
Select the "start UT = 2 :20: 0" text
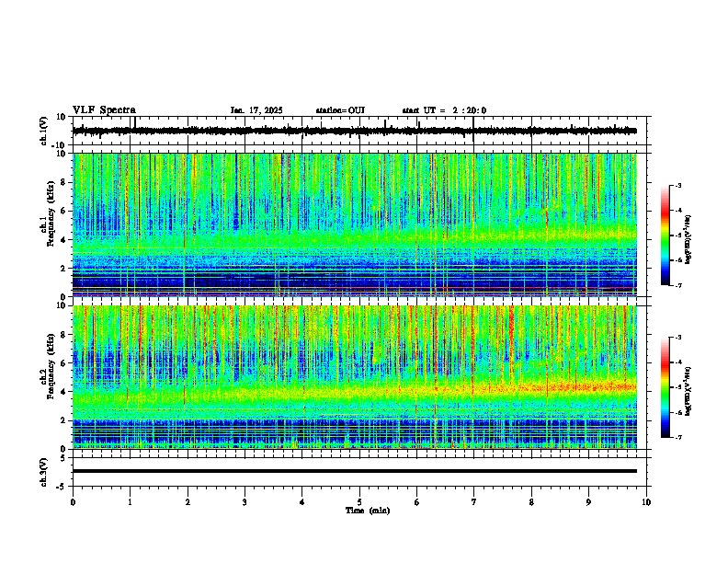coord(444,110)
